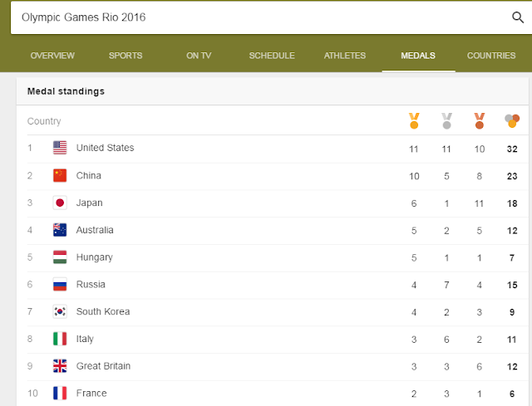
Task: Focus the Olympic Games Rio 2016 search box
Action: 249,17
